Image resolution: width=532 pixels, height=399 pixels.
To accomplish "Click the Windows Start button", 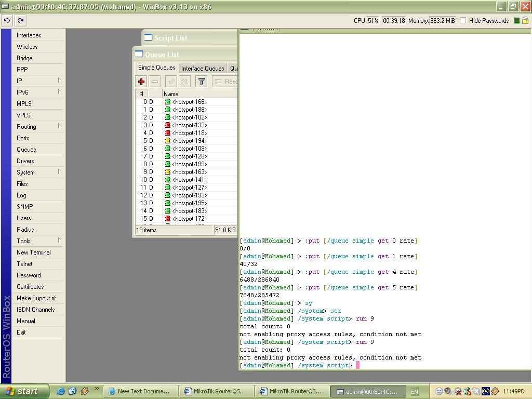I will click(x=24, y=391).
